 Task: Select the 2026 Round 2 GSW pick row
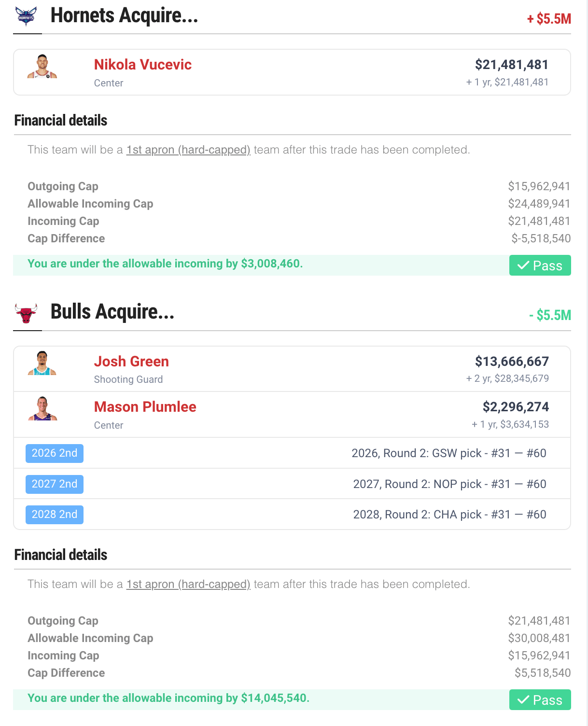(x=292, y=453)
